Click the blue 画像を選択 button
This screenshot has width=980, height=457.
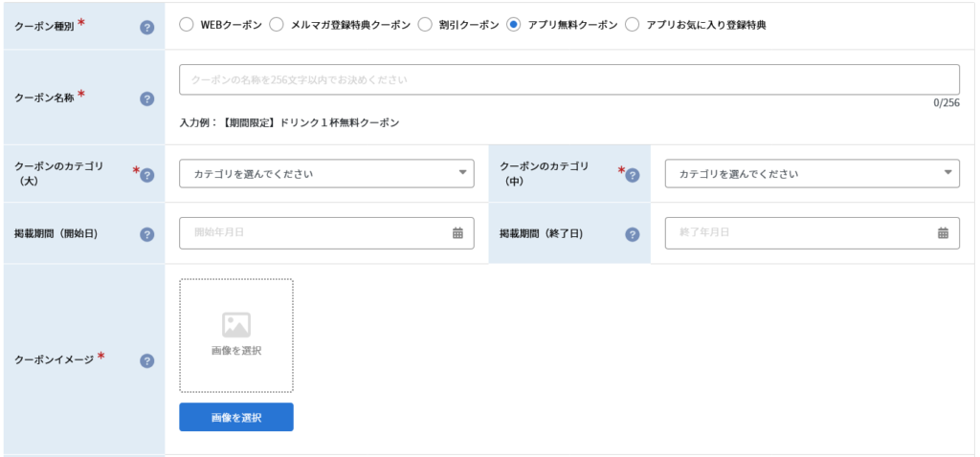(236, 417)
